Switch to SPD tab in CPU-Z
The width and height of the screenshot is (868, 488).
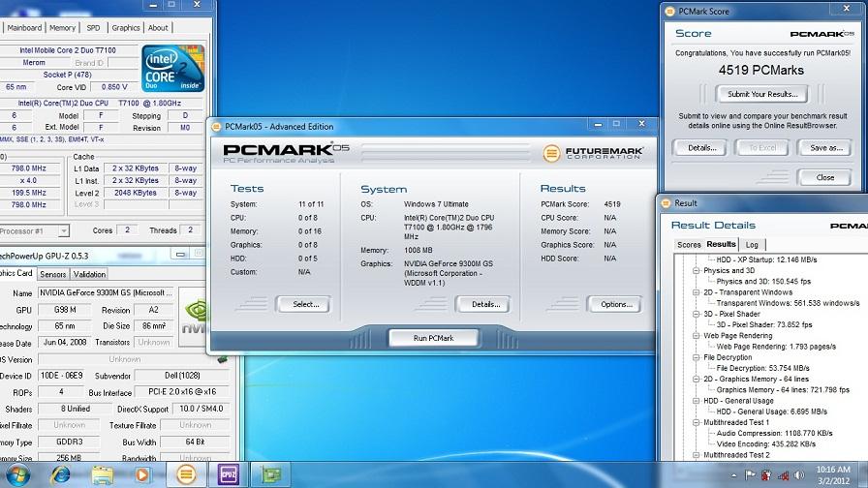tap(94, 28)
